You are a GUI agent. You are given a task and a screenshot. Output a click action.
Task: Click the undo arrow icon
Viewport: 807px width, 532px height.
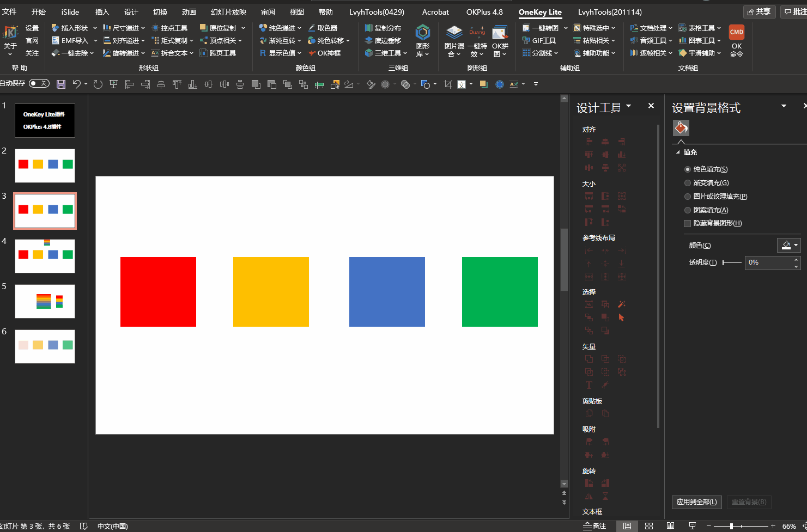(x=77, y=84)
